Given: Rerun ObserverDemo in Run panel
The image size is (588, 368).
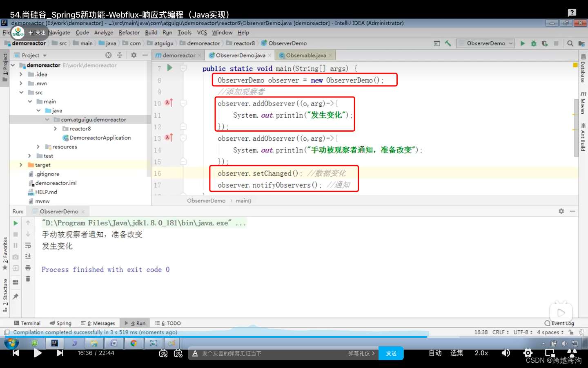Looking at the screenshot, I should (x=16, y=223).
